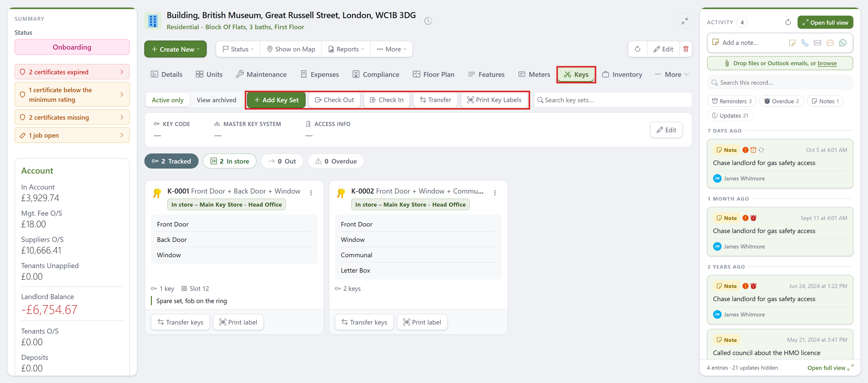
Task: Click Print Key Labels button
Action: (x=494, y=100)
